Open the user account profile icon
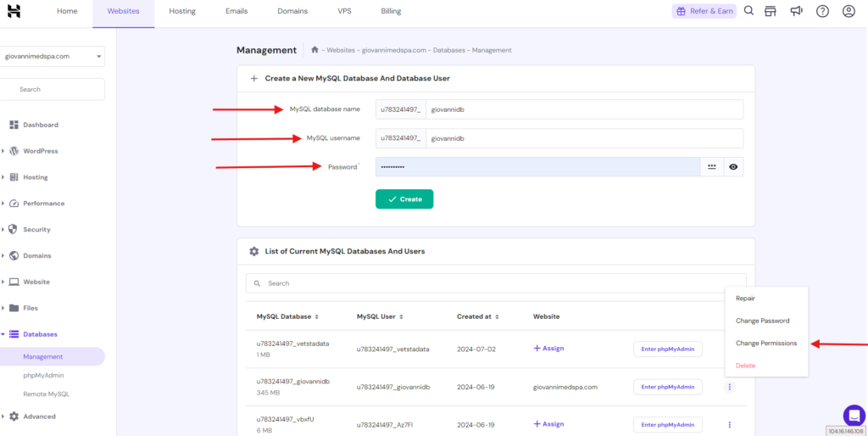This screenshot has height=436, width=868. (849, 11)
